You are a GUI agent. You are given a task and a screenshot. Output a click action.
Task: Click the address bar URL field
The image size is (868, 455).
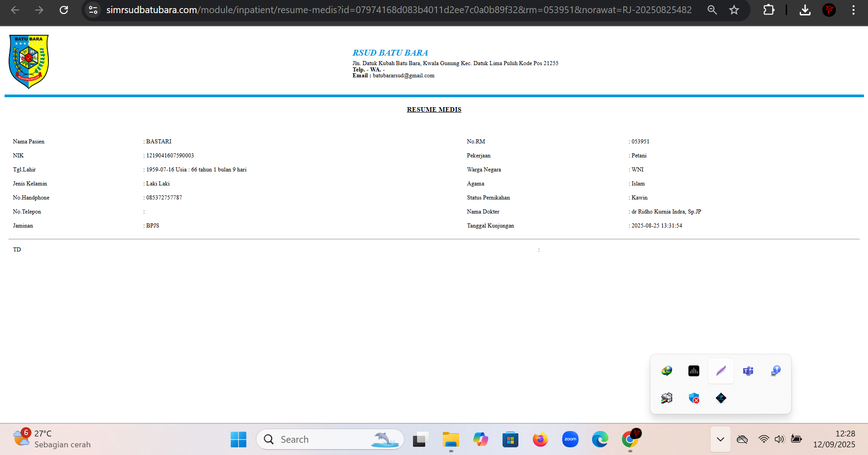[398, 10]
